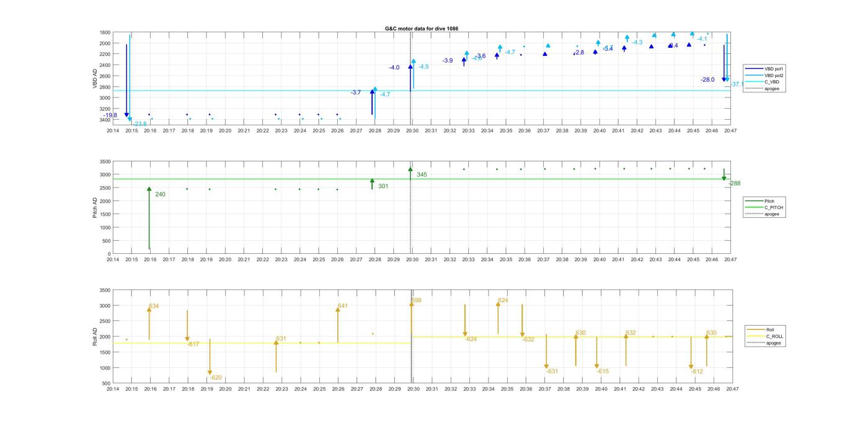Viewport: 868px width, 430px height.
Task: Click the -4.3 VBD data label
Action: [637, 42]
